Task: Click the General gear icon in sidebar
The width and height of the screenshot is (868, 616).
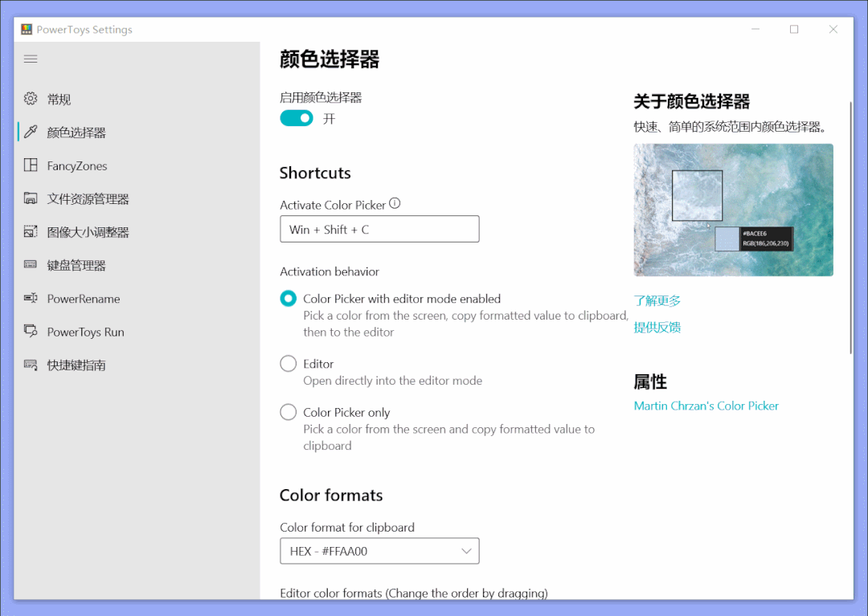Action: pyautogui.click(x=31, y=99)
